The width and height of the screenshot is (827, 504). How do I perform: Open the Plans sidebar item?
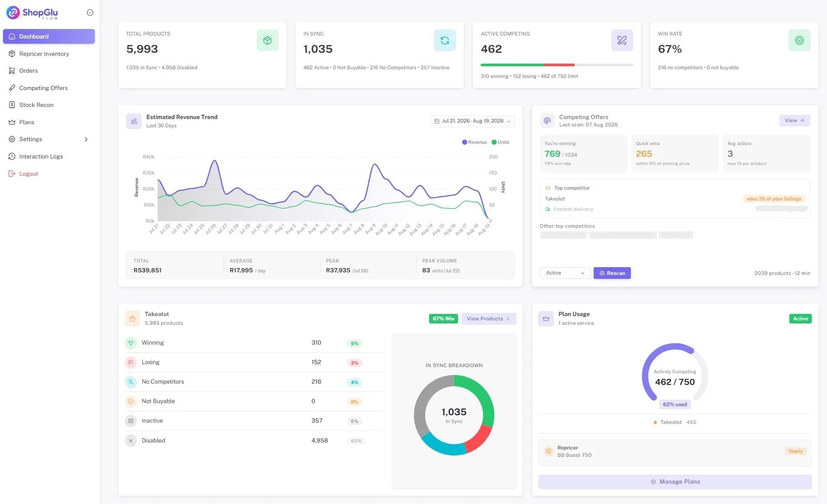(49, 122)
